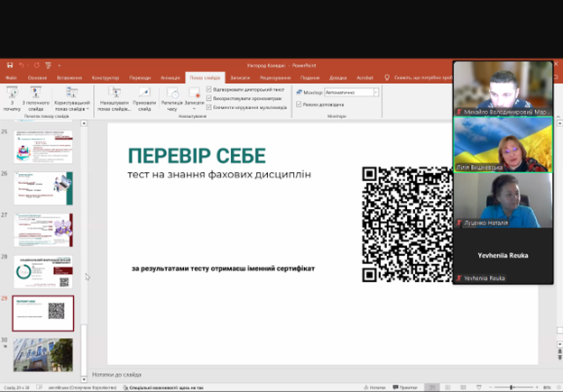The height and width of the screenshot is (392, 563).
Task: Open 'Користувацький показ слайдів' dropdown
Action: point(72,99)
